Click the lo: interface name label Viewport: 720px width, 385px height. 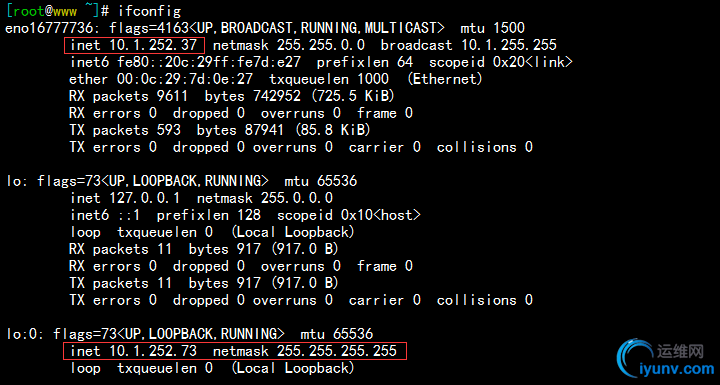pos(17,181)
